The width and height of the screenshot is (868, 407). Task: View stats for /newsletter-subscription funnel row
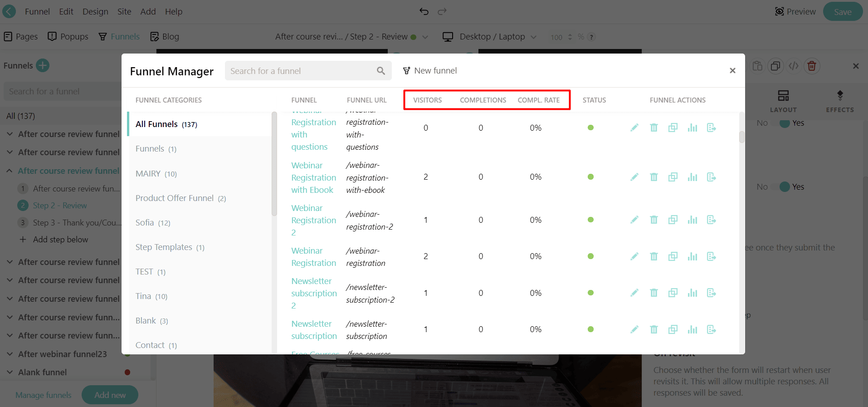pos(692,329)
